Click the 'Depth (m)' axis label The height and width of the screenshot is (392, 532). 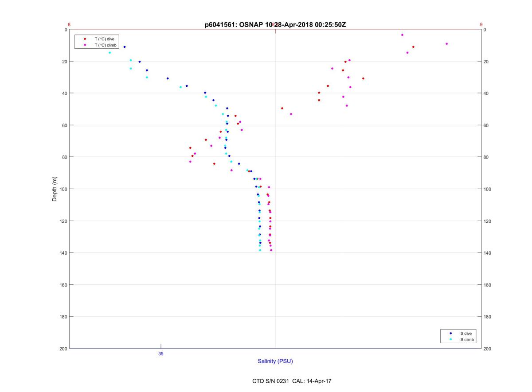[55, 189]
